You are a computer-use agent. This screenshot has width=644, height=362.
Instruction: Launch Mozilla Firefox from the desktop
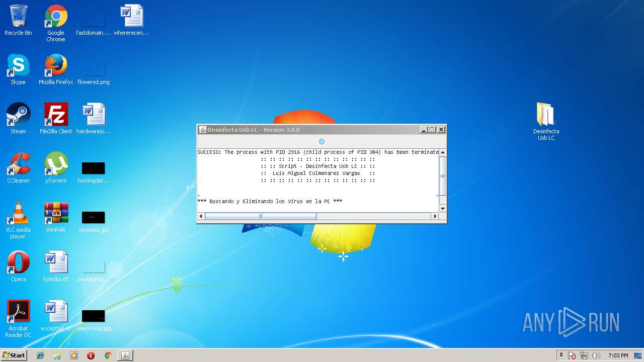tap(56, 70)
